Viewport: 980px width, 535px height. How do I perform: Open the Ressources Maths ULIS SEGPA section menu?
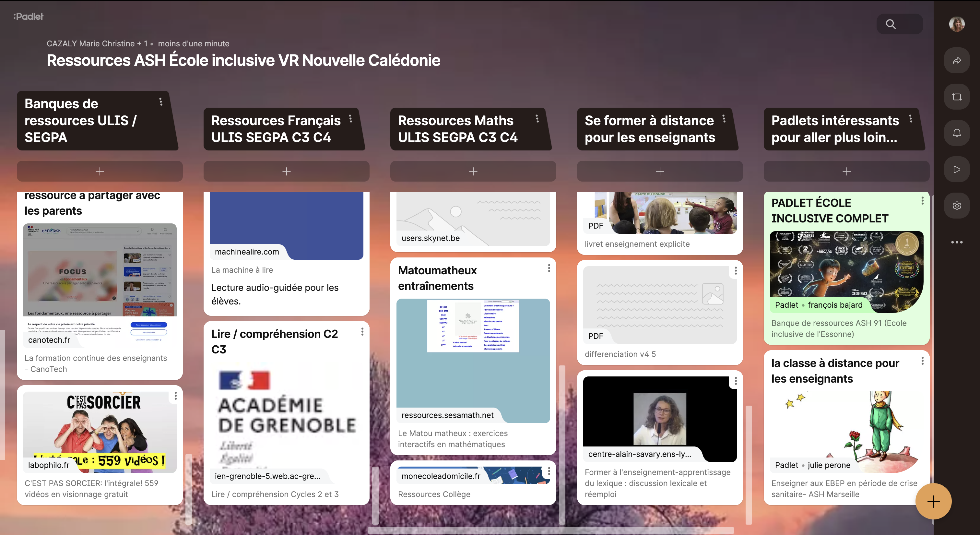pyautogui.click(x=537, y=119)
